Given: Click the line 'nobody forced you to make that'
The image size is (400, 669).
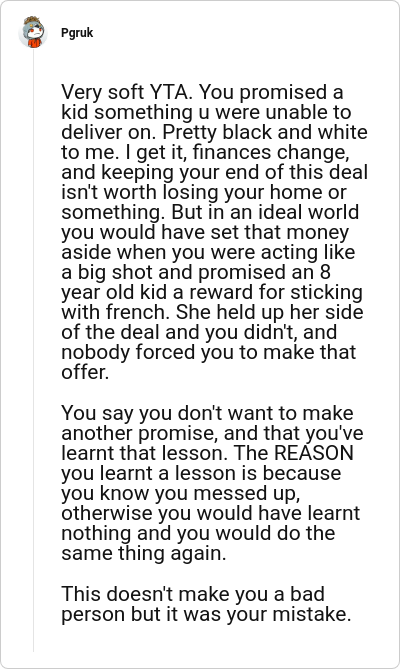Looking at the screenshot, I should click(x=209, y=352).
